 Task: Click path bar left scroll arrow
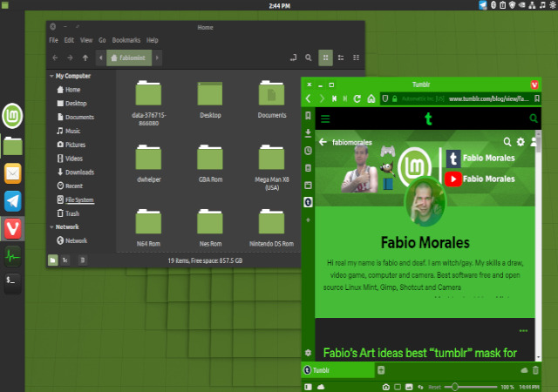[x=101, y=57]
